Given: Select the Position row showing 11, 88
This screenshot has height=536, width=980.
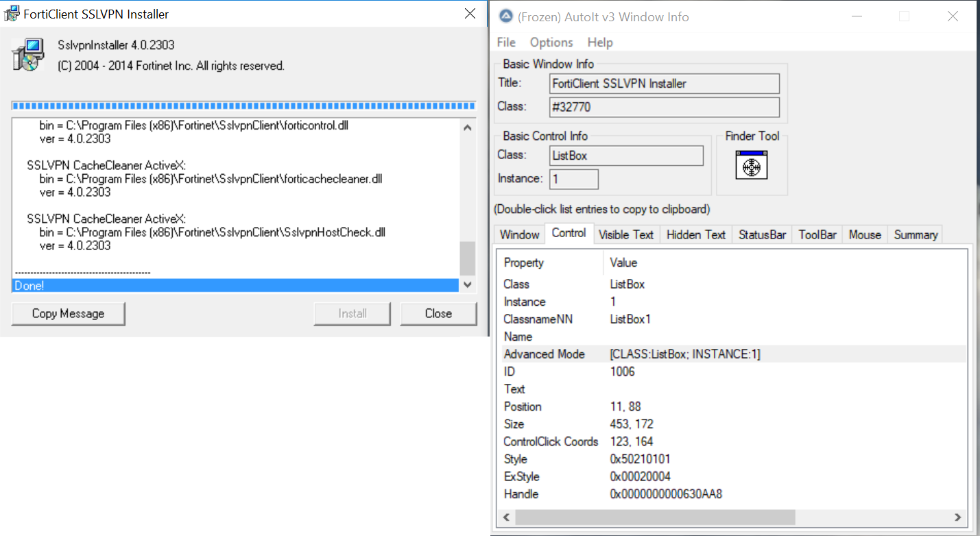Looking at the screenshot, I should (x=732, y=406).
